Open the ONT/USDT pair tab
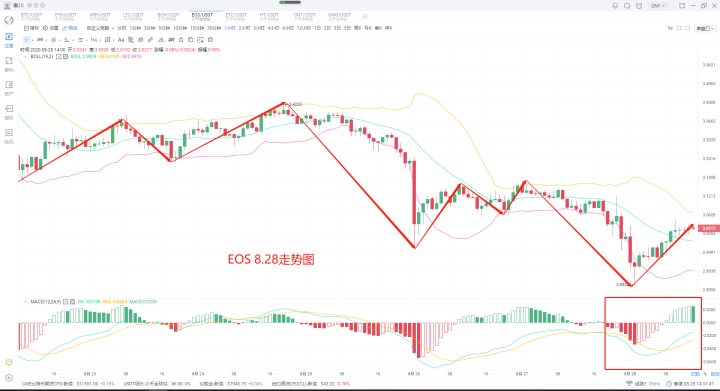720x391 pixels. tap(304, 17)
